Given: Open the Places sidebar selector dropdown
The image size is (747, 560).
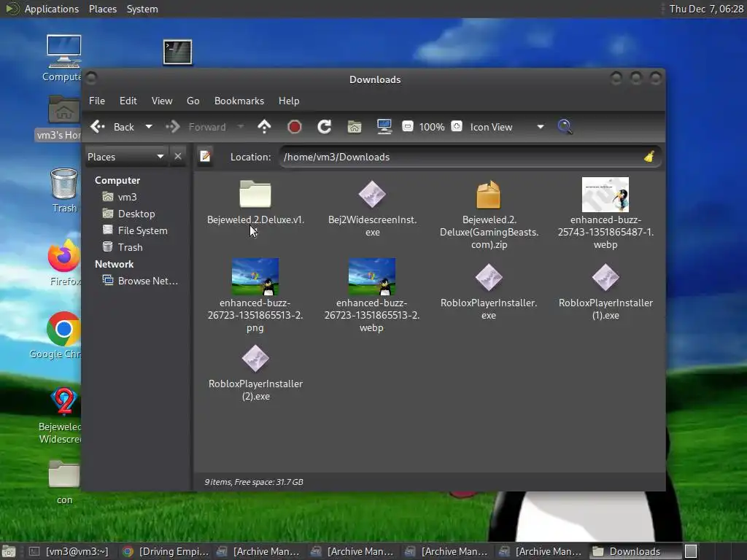Looking at the screenshot, I should 126,157.
